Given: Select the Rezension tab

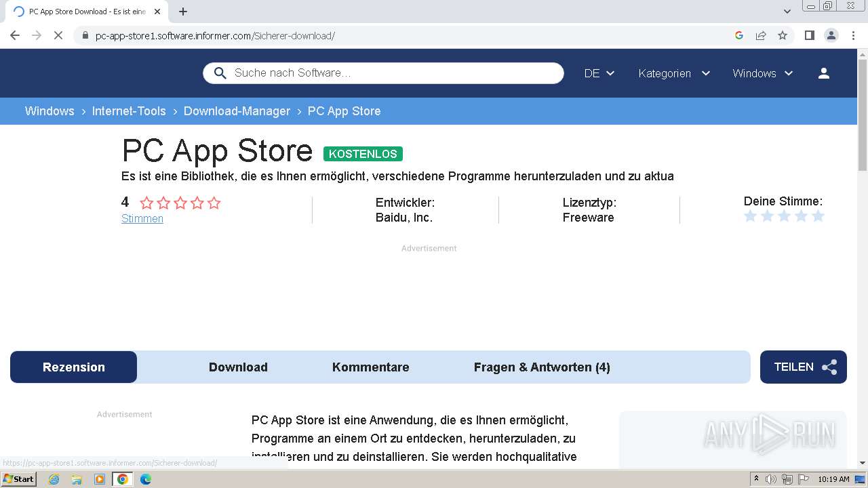Looking at the screenshot, I should coord(74,367).
